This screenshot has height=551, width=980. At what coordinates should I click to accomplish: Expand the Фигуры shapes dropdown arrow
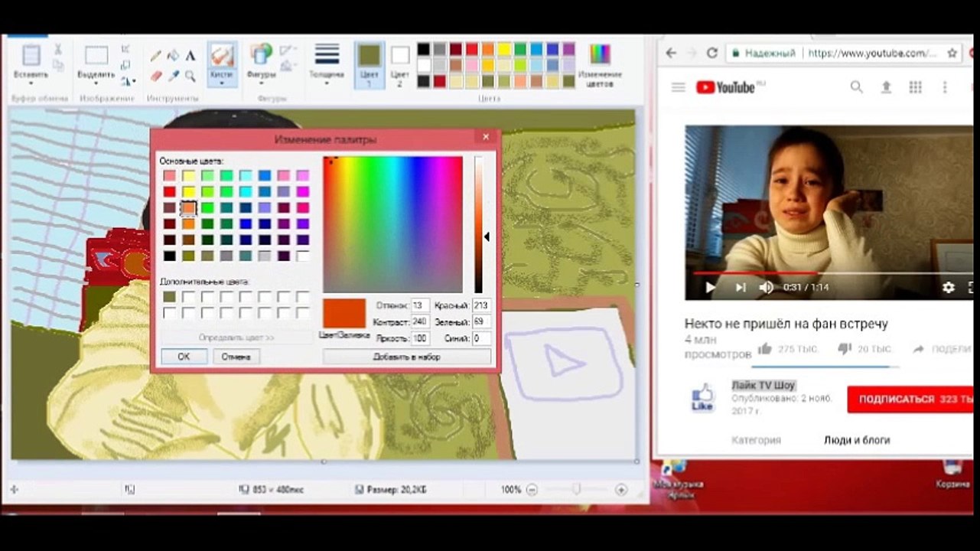(x=262, y=83)
